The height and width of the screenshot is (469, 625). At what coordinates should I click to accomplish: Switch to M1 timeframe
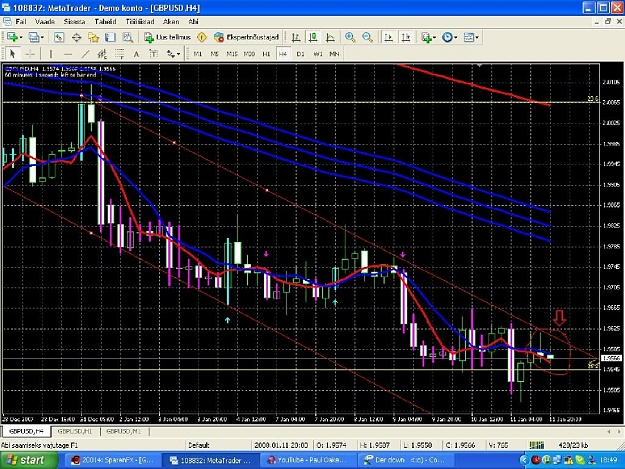coord(197,54)
